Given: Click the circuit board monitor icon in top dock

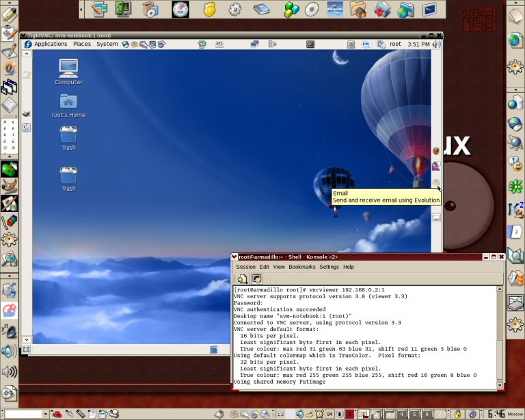Looking at the screenshot, I should (x=122, y=10).
